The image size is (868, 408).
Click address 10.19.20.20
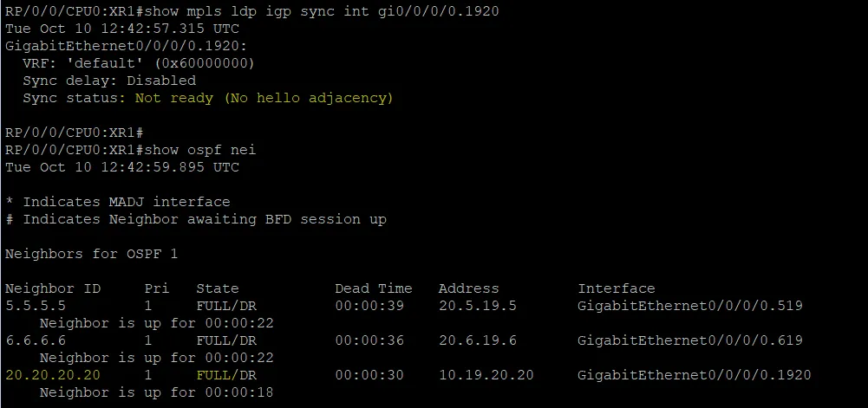click(486, 375)
